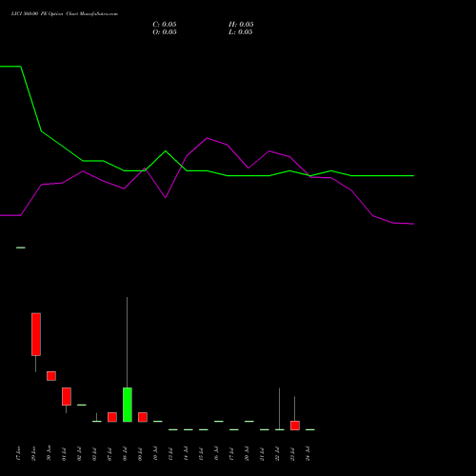The image size is (476, 476).
Task: Select the low value 'L: 0.05'
Action: click(x=241, y=32)
